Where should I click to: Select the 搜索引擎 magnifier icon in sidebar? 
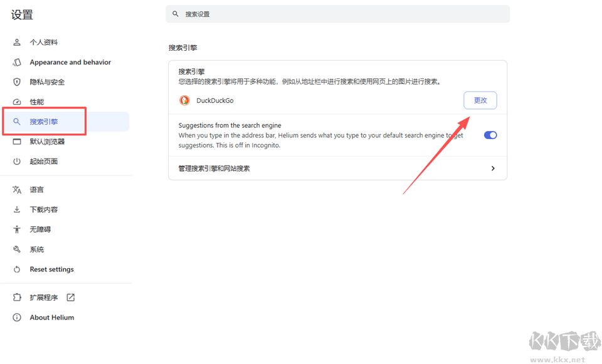click(x=17, y=122)
